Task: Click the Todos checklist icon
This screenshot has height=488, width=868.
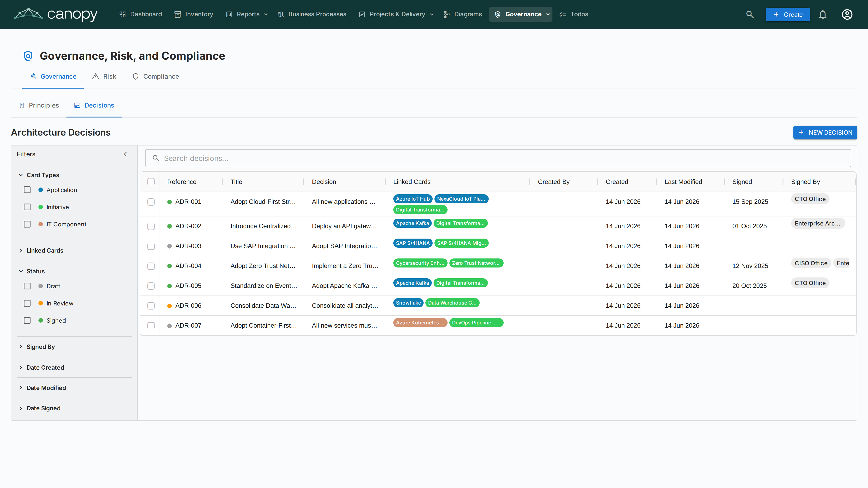Action: tap(563, 14)
